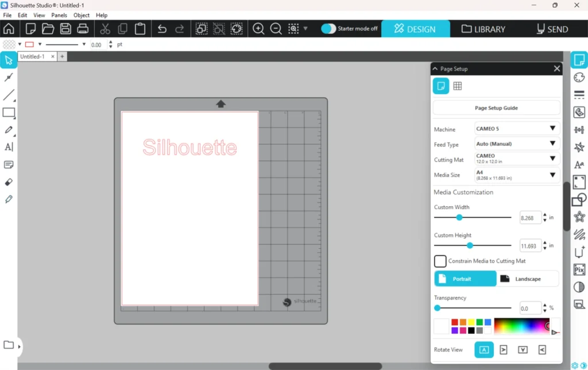Open the Text Style panel icon

tap(579, 165)
